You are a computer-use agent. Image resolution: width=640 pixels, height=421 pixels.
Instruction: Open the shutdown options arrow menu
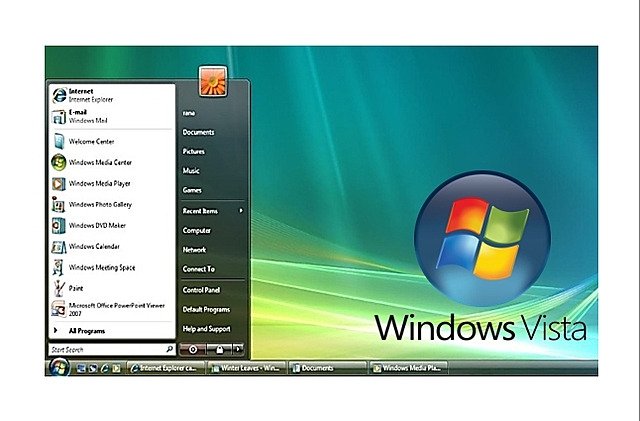click(x=238, y=349)
